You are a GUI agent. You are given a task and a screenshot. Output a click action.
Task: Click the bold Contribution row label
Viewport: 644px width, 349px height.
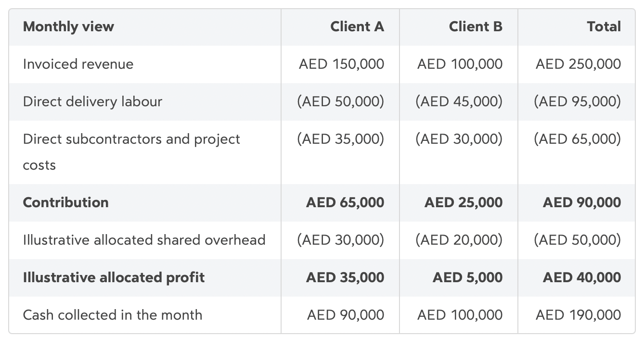coord(66,202)
